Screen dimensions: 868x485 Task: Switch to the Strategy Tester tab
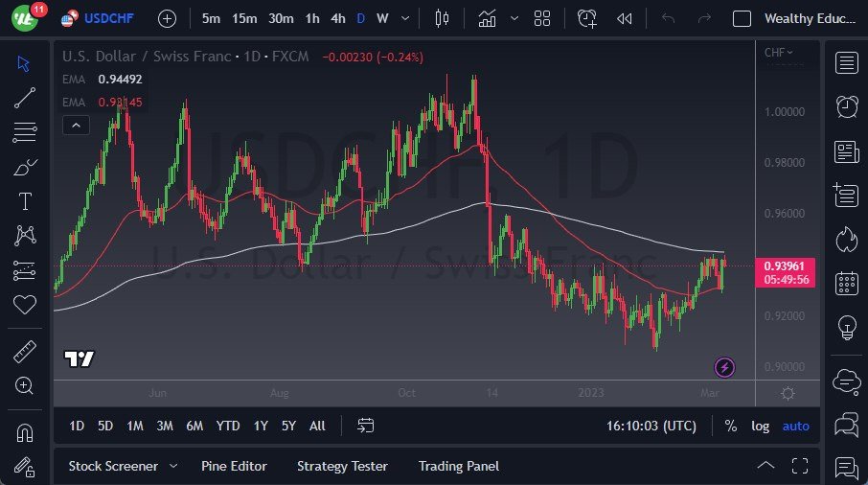click(x=342, y=466)
